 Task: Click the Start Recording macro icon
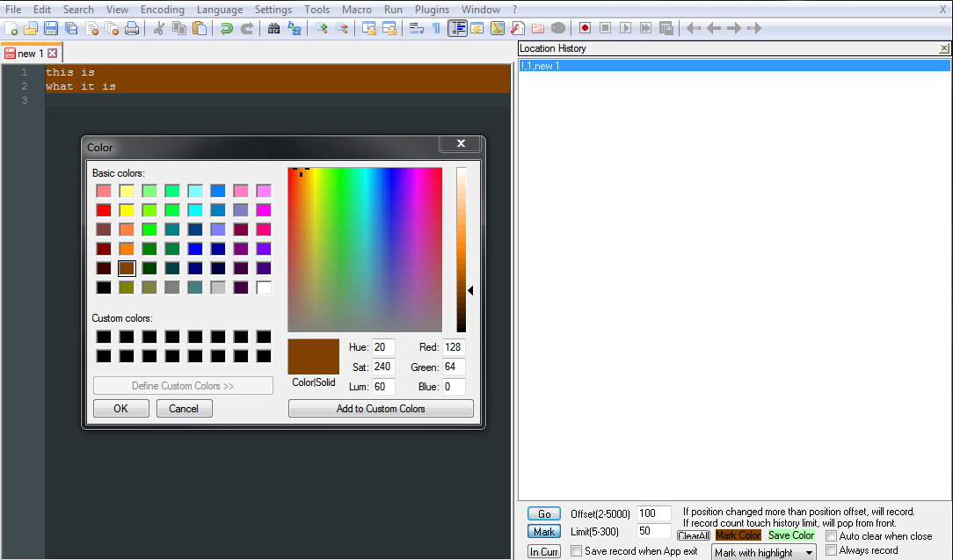(586, 28)
